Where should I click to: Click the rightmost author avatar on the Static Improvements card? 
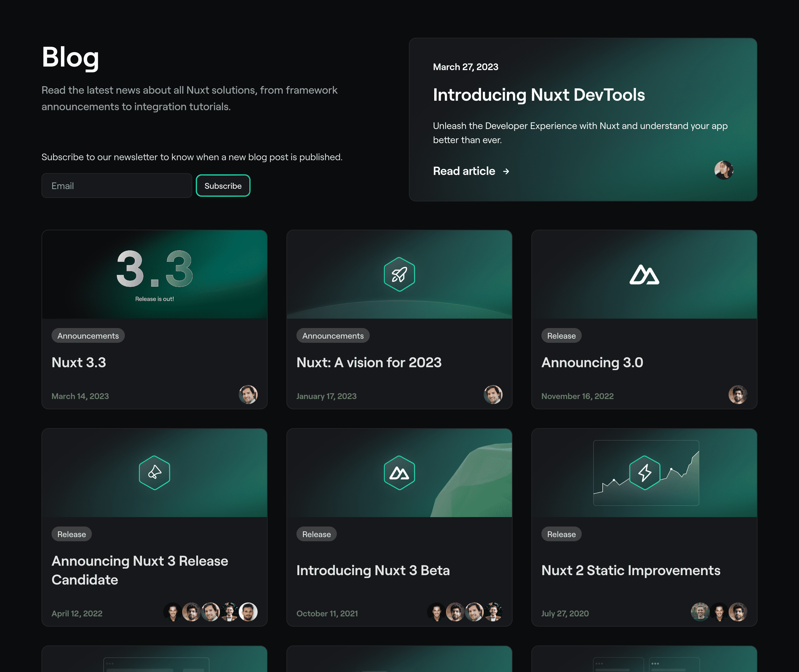(738, 612)
